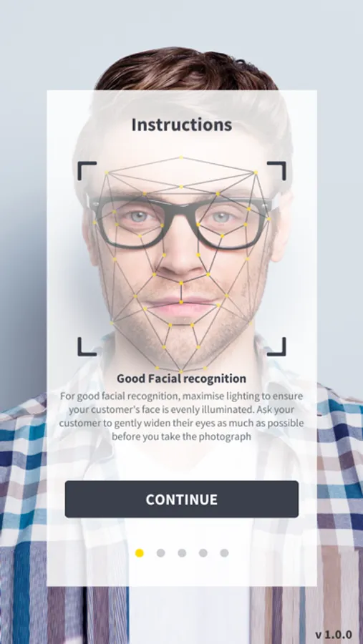Click the man's eye behind the right lens
363x644 pixels.
point(221,217)
